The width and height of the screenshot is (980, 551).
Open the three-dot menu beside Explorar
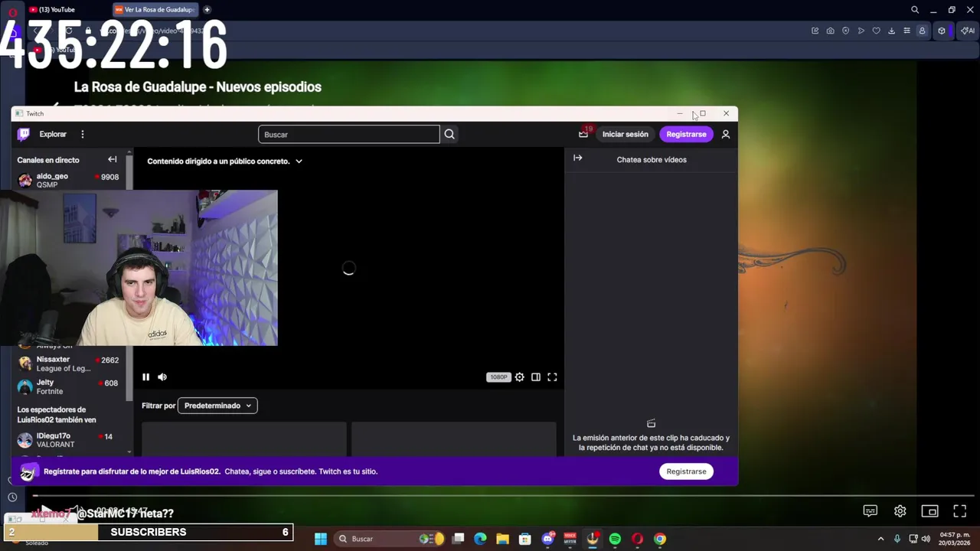(x=83, y=134)
